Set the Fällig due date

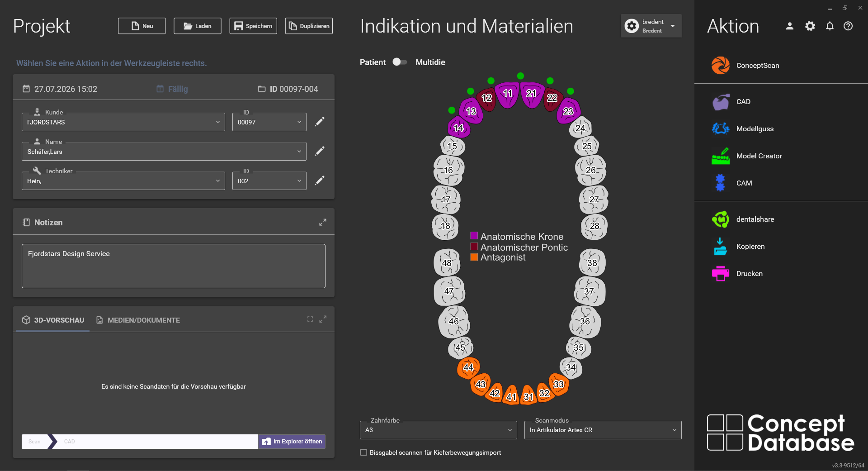(x=172, y=89)
